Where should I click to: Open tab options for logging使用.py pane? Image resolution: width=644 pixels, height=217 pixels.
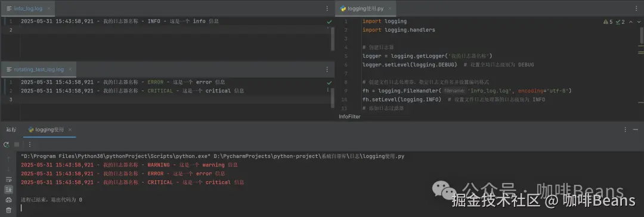(x=637, y=8)
